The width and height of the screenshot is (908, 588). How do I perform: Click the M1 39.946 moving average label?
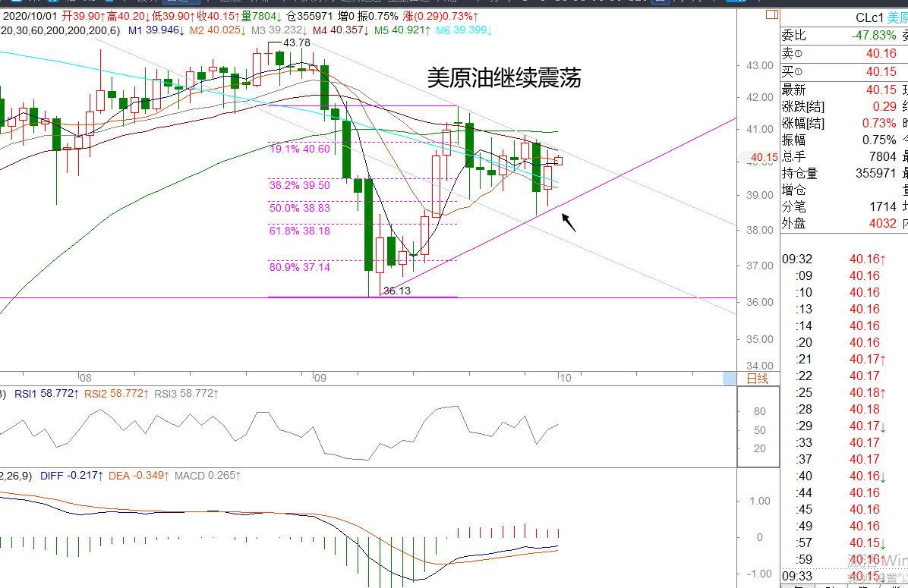tap(156, 30)
